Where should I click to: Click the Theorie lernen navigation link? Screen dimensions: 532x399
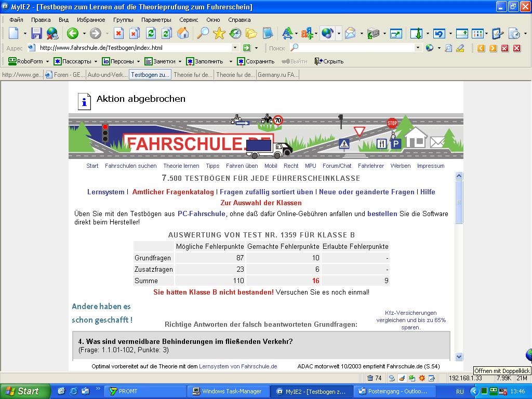[181, 166]
